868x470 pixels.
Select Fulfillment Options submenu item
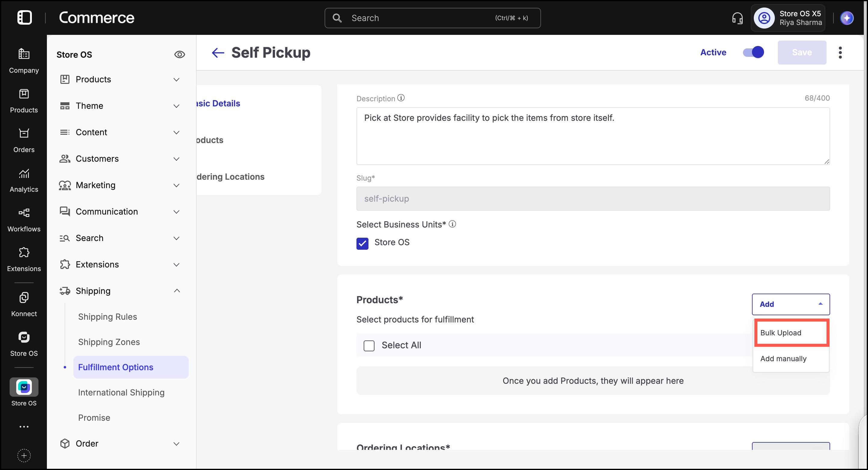(x=131, y=367)
